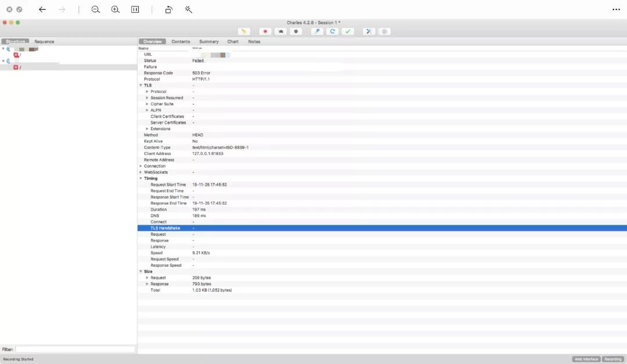Click the zoom in magnifier icon
This screenshot has width=627, height=364.
(116, 9)
